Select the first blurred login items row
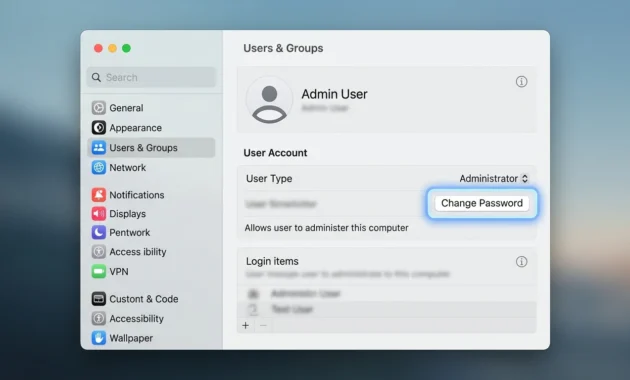 (x=387, y=294)
